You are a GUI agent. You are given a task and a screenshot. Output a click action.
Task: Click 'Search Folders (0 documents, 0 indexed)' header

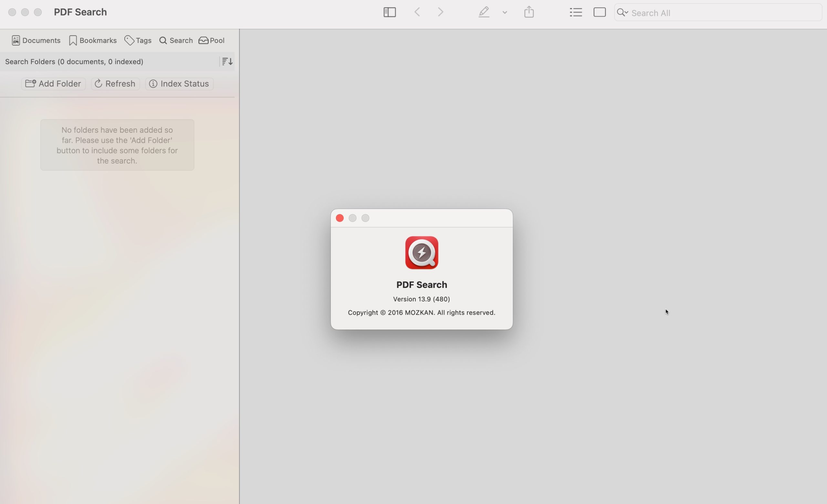pyautogui.click(x=74, y=62)
